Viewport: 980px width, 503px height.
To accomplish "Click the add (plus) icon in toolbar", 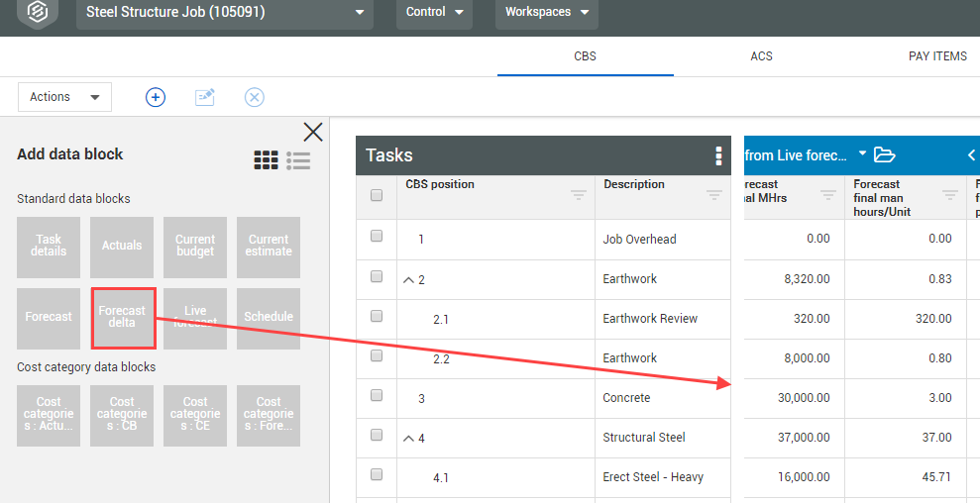I will coord(156,97).
